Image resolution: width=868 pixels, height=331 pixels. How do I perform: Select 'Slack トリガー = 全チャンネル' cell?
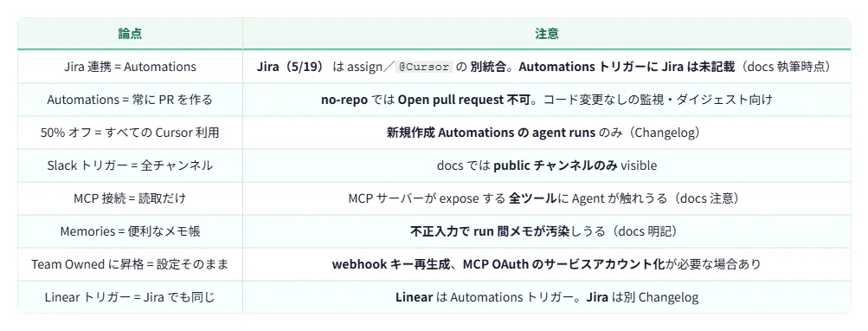click(130, 165)
